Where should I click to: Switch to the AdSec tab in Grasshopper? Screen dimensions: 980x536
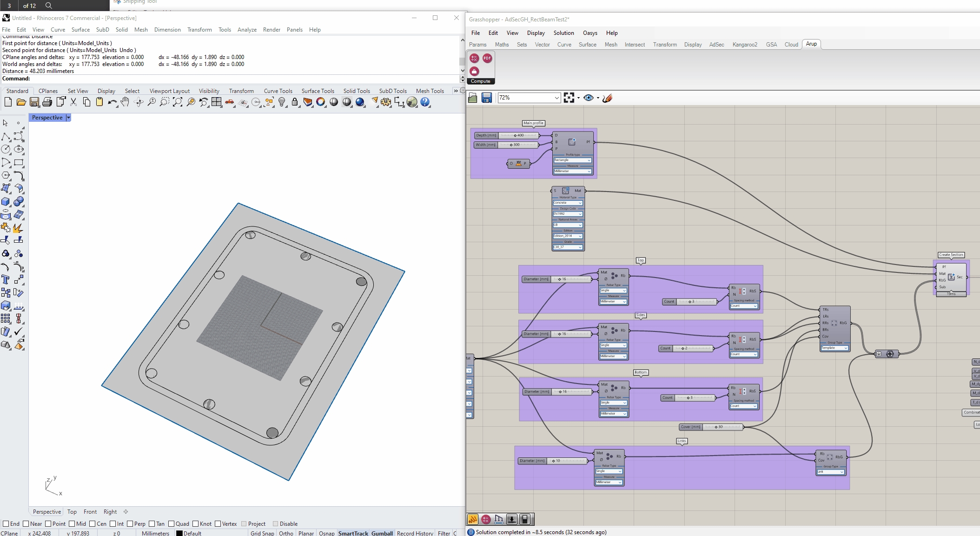click(716, 45)
